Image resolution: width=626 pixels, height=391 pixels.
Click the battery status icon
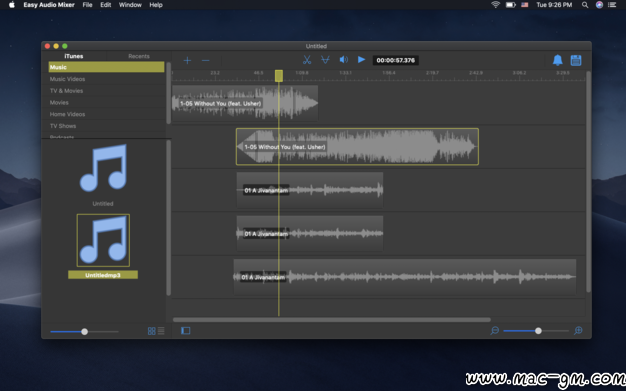(511, 5)
